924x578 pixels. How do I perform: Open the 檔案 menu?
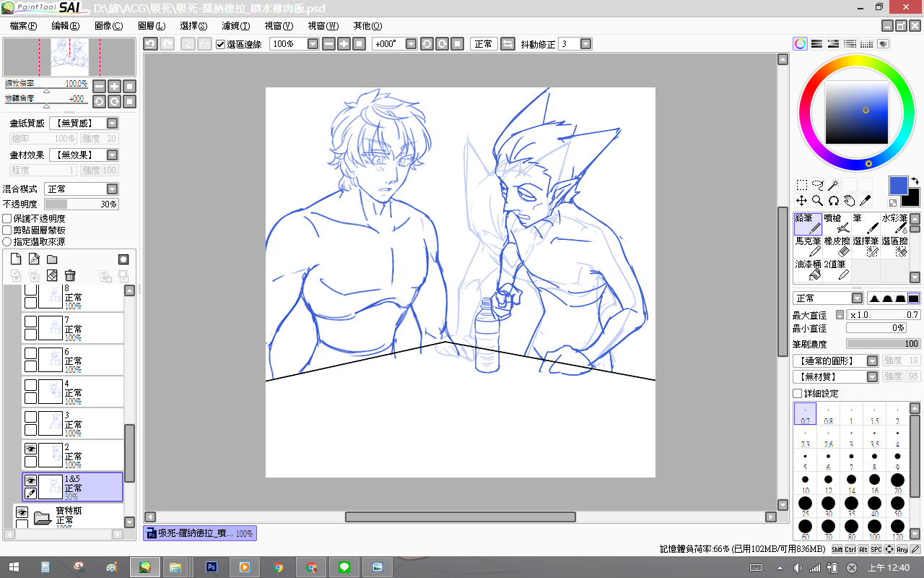click(24, 26)
